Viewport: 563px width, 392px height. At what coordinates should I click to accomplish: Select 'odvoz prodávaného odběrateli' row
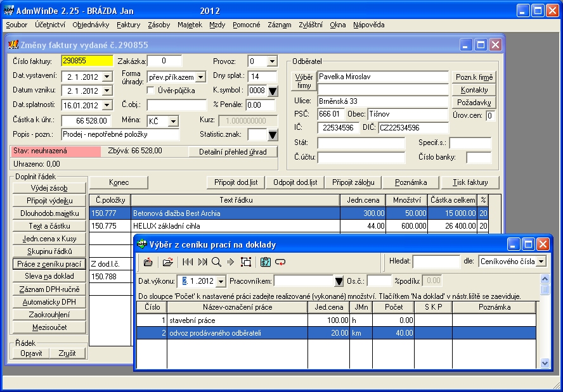336,333
